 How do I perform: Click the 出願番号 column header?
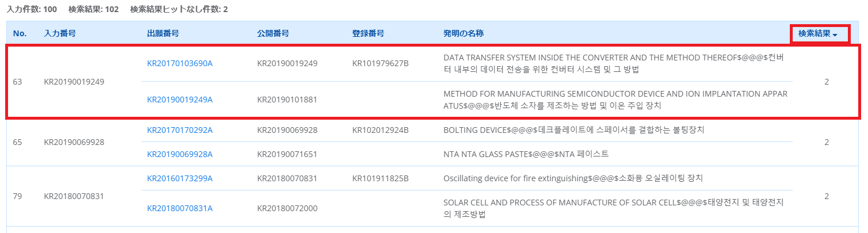(163, 33)
